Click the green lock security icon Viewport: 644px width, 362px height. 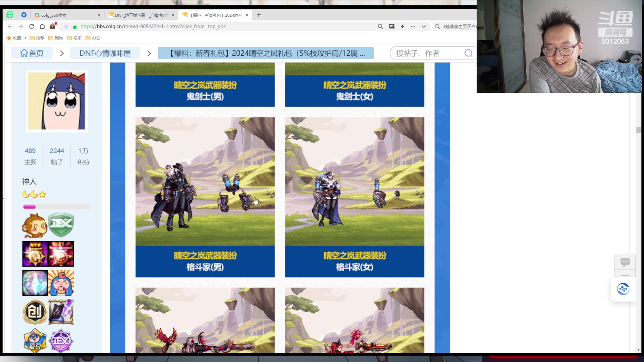click(75, 26)
